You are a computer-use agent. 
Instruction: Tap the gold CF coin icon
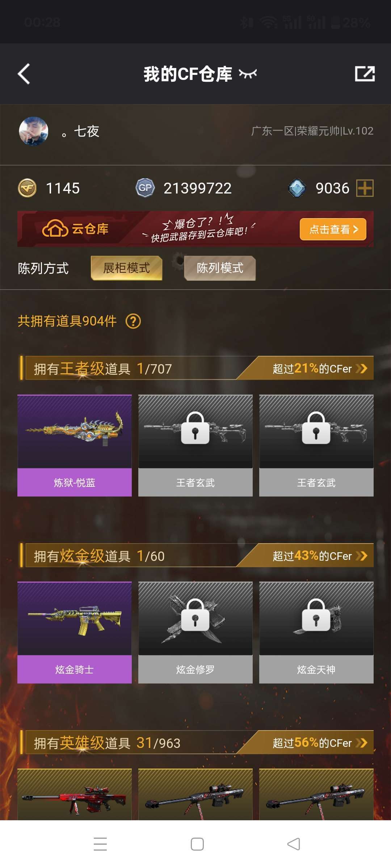[27, 188]
